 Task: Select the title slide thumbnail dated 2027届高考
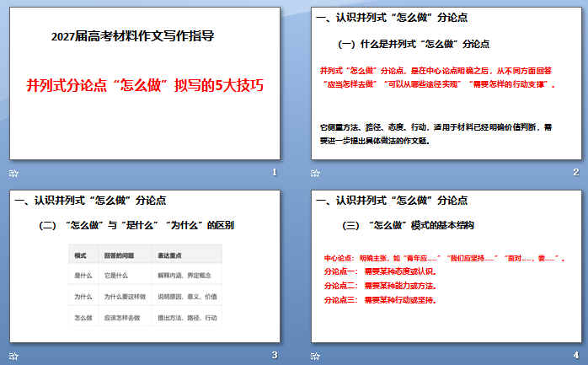(x=145, y=83)
